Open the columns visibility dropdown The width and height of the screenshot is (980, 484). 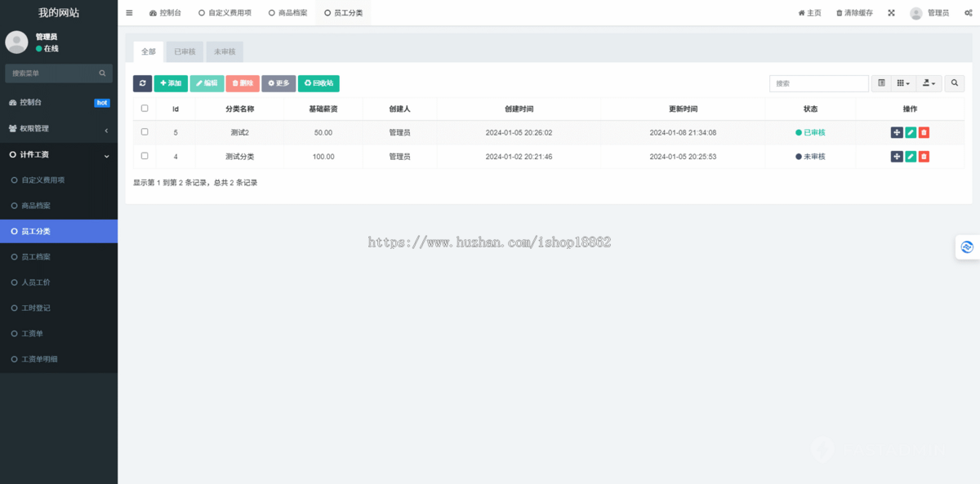[902, 83]
